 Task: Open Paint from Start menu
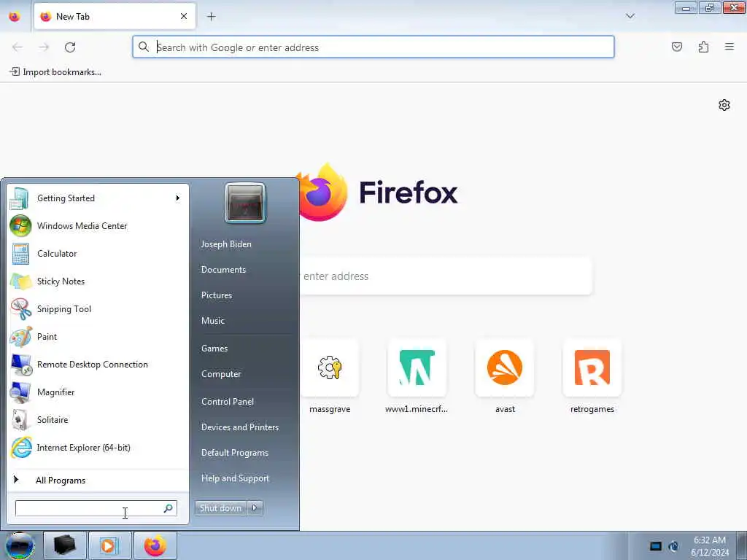coord(98,337)
